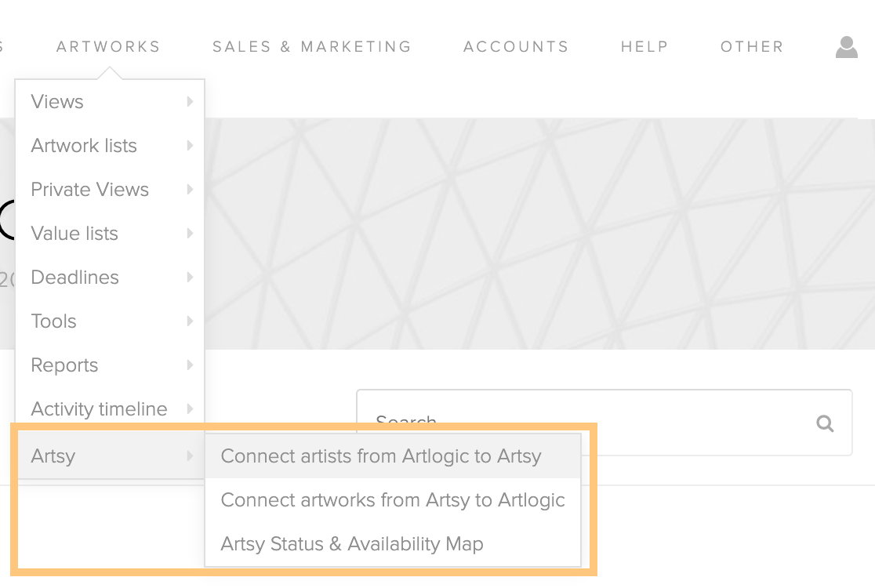The image size is (875, 588).
Task: Open the Sales & Marketing menu
Action: click(x=312, y=47)
